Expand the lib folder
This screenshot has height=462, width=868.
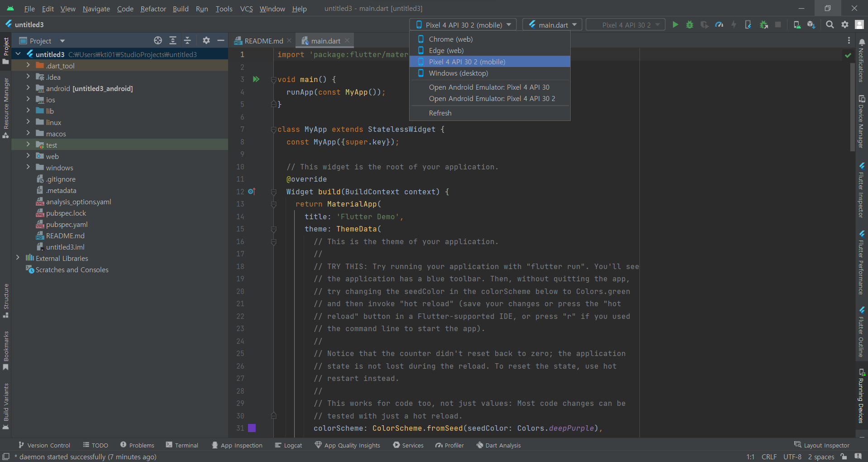click(28, 111)
